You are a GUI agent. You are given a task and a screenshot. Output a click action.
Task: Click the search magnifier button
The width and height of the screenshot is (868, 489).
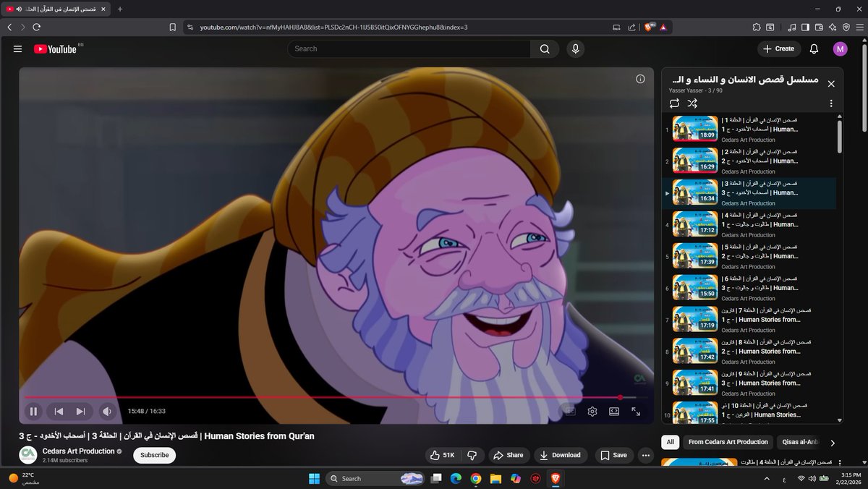point(544,48)
